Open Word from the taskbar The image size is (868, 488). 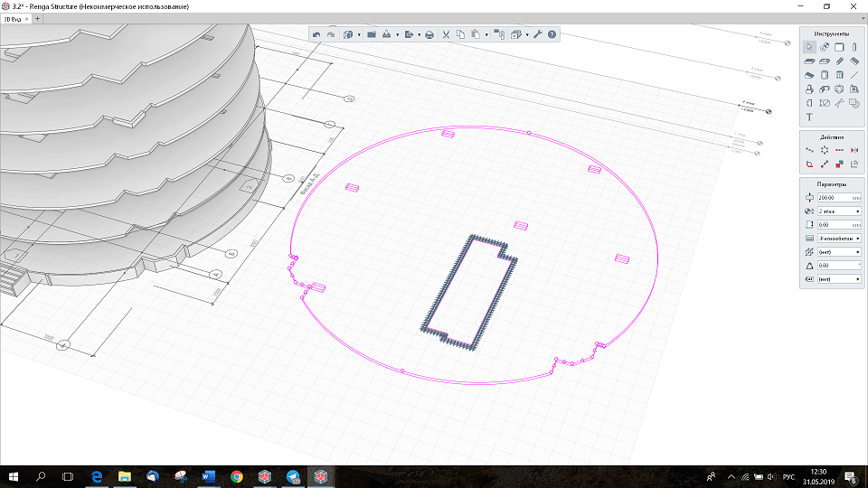[208, 476]
